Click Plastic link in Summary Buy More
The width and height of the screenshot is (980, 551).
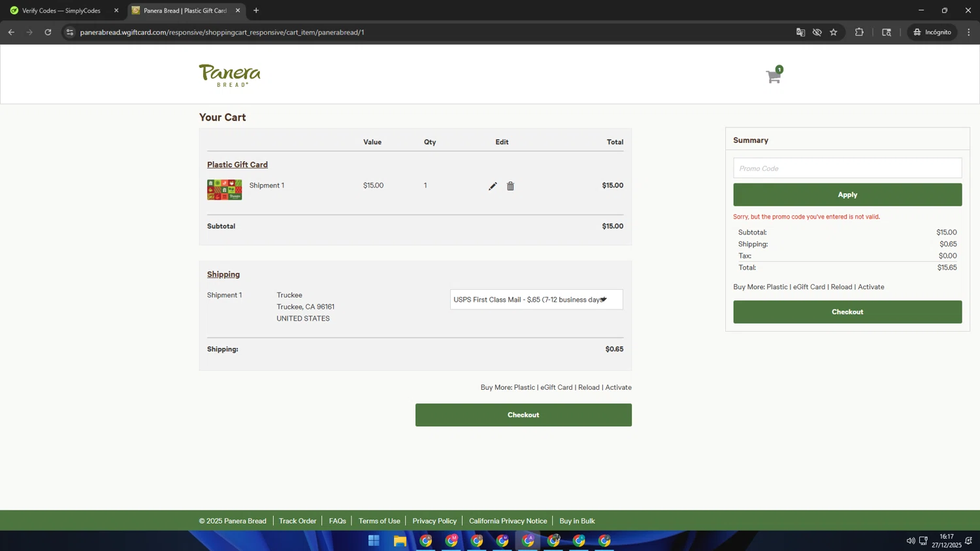coord(777,287)
